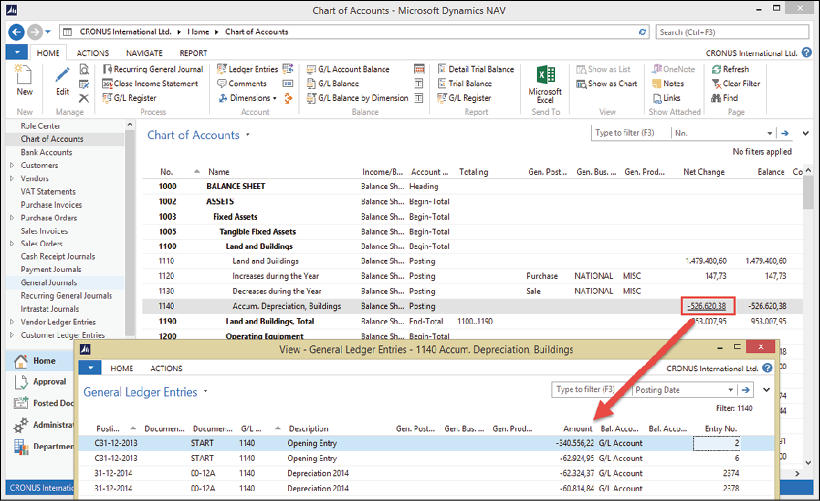
Task: Select the Depreciation 2014 entry 2374 row
Action: [426, 473]
